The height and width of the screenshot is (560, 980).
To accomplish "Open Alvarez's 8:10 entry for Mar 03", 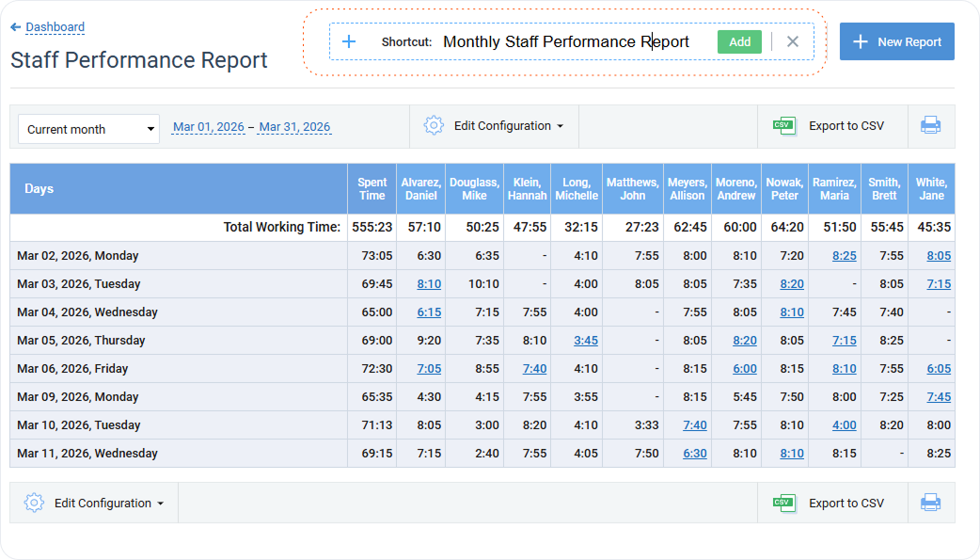I will 428,283.
